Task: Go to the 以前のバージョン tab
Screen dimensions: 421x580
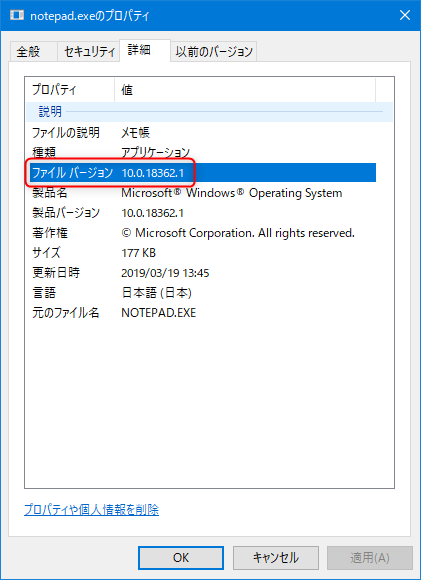Action: [213, 51]
